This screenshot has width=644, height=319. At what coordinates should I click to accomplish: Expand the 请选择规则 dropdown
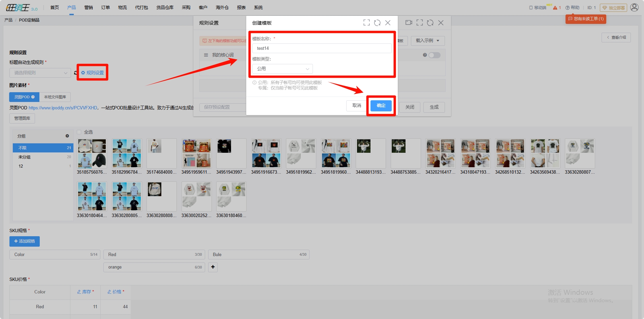(40, 73)
